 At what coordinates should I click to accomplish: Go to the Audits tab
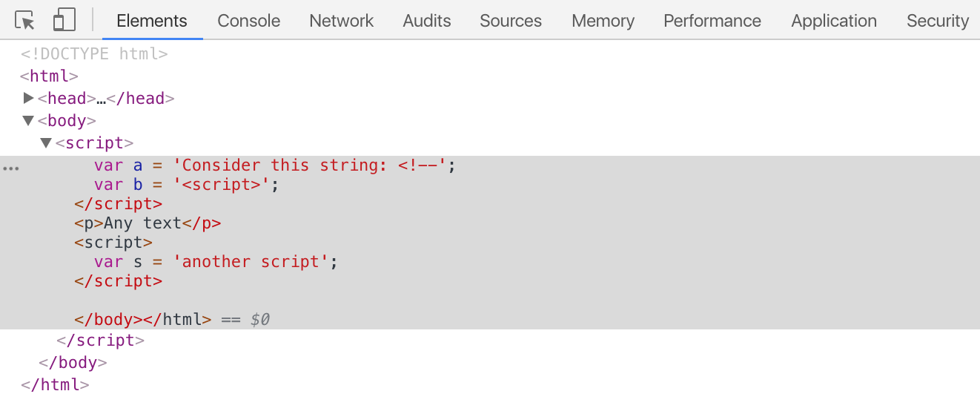(x=426, y=21)
